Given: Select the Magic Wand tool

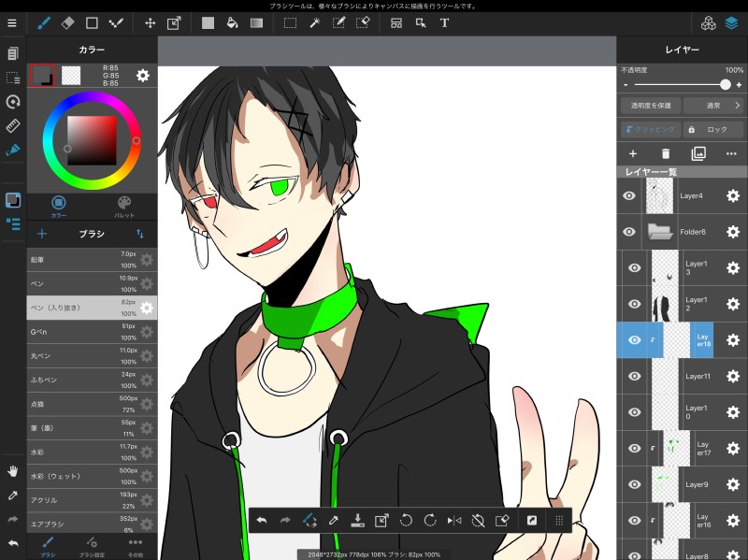Looking at the screenshot, I should click(314, 22).
